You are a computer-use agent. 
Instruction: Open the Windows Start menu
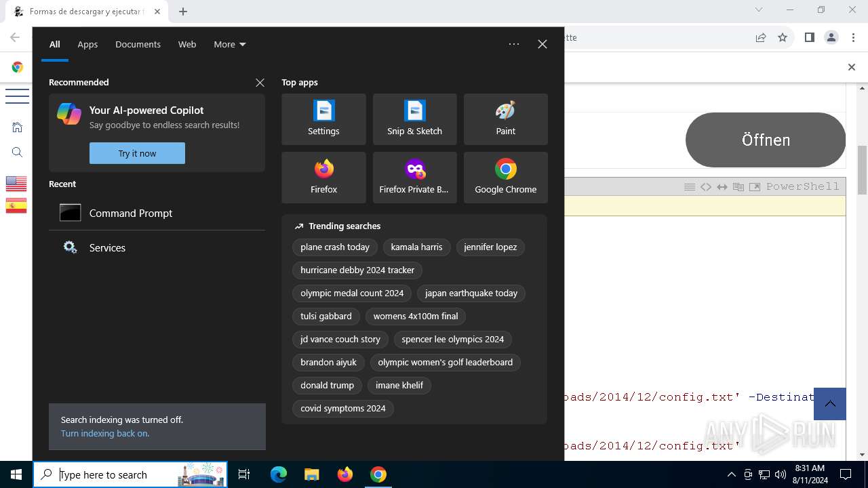[x=16, y=474]
